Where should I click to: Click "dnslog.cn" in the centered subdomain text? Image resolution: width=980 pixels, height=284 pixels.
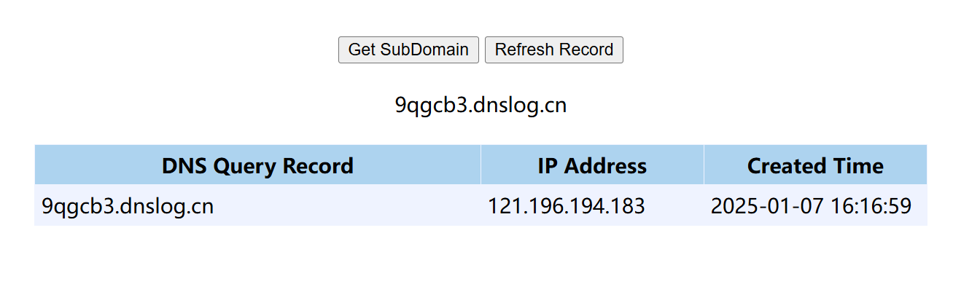pyautogui.click(x=519, y=106)
